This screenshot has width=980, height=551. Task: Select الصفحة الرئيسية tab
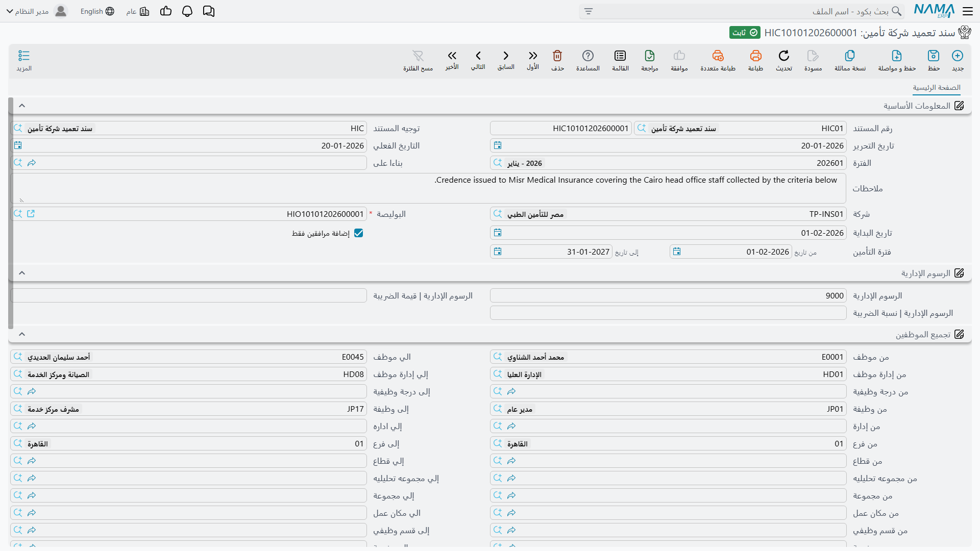tap(937, 88)
